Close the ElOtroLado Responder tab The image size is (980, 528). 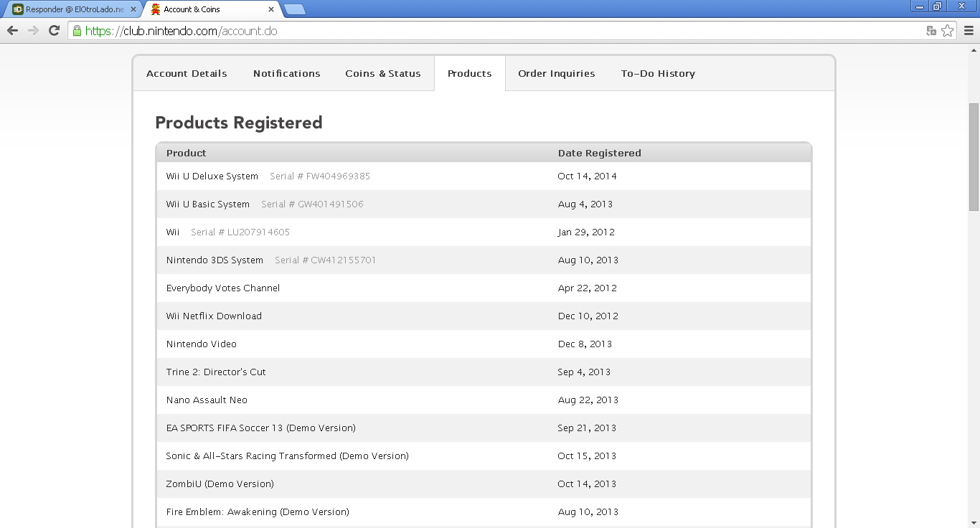[x=133, y=9]
